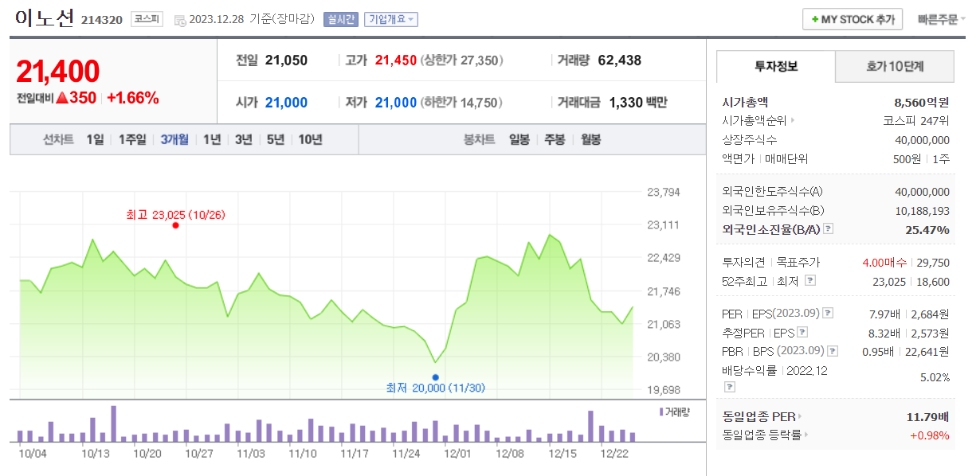
Task: Click the MY STOCK 추가 button
Action: pyautogui.click(x=853, y=19)
